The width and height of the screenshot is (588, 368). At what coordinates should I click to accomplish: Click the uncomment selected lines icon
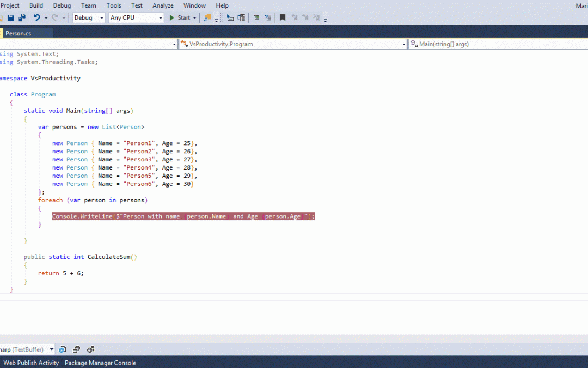[267, 18]
